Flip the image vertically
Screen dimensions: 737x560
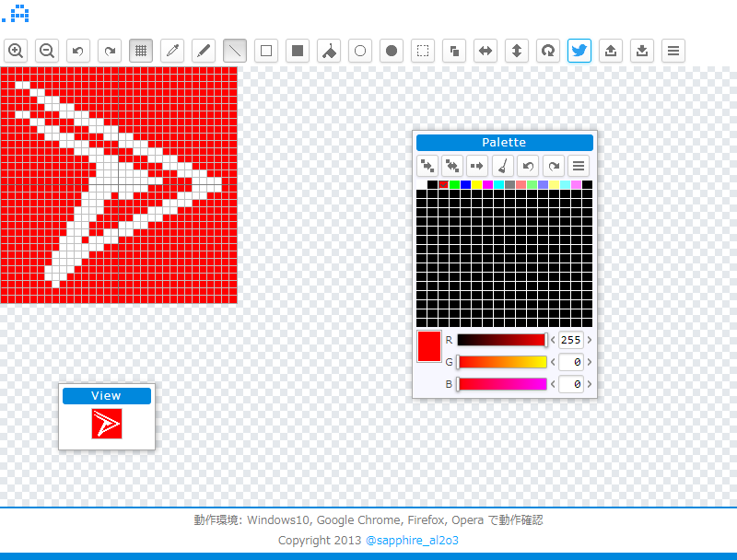(x=517, y=51)
